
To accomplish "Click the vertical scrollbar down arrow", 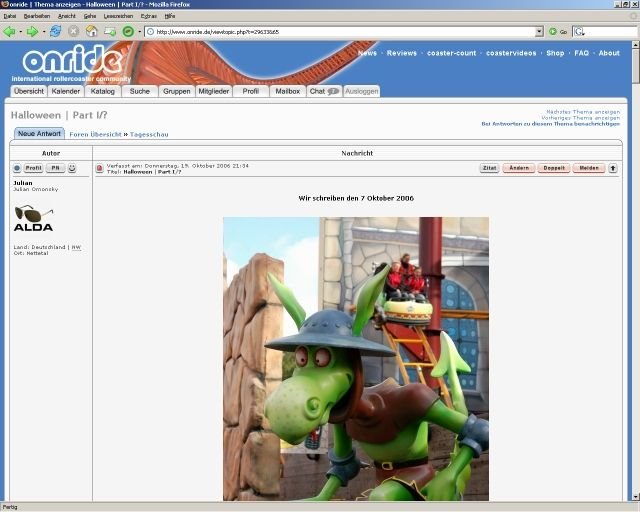I will coord(635,496).
